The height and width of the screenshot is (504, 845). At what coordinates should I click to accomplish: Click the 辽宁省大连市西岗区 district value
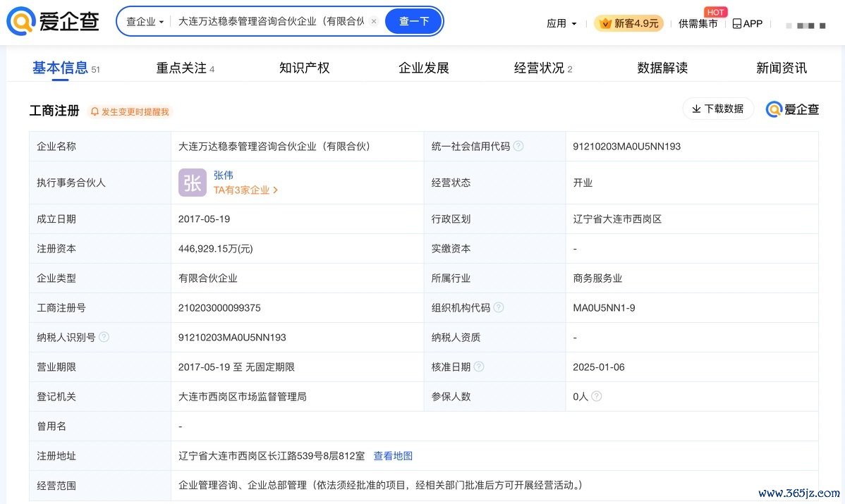pyautogui.click(x=617, y=219)
